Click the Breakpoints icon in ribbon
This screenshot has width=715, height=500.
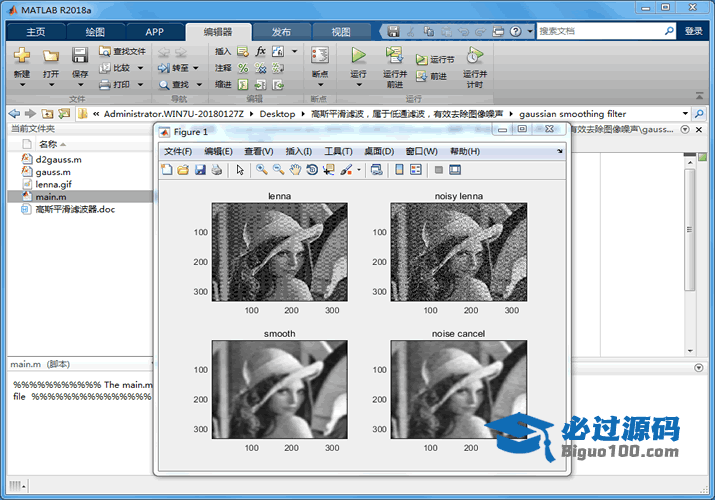319,58
